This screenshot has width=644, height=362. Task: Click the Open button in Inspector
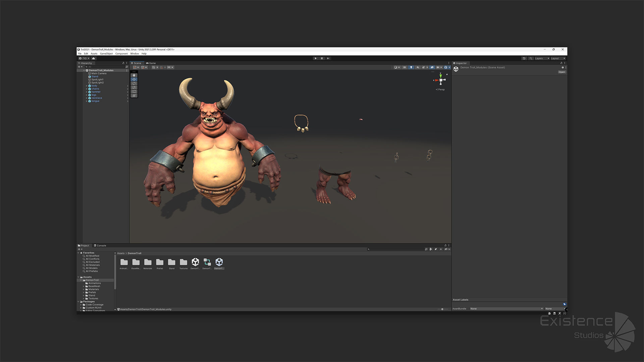coord(562,72)
